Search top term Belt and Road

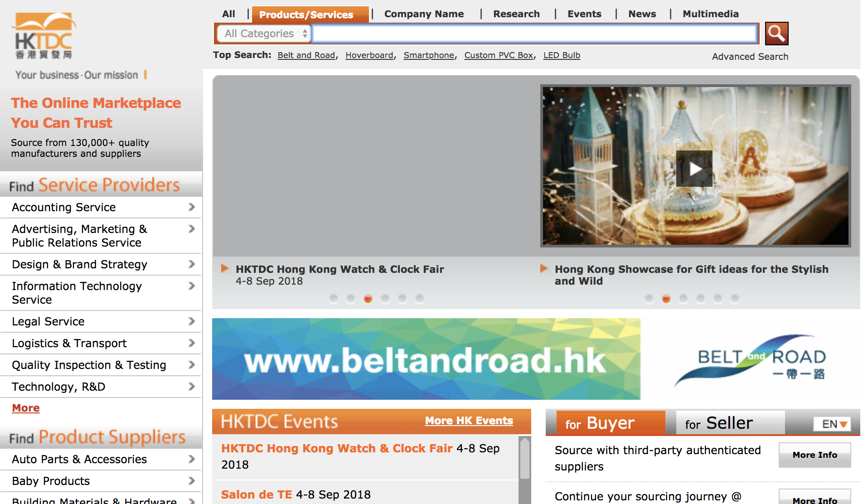[x=306, y=55]
